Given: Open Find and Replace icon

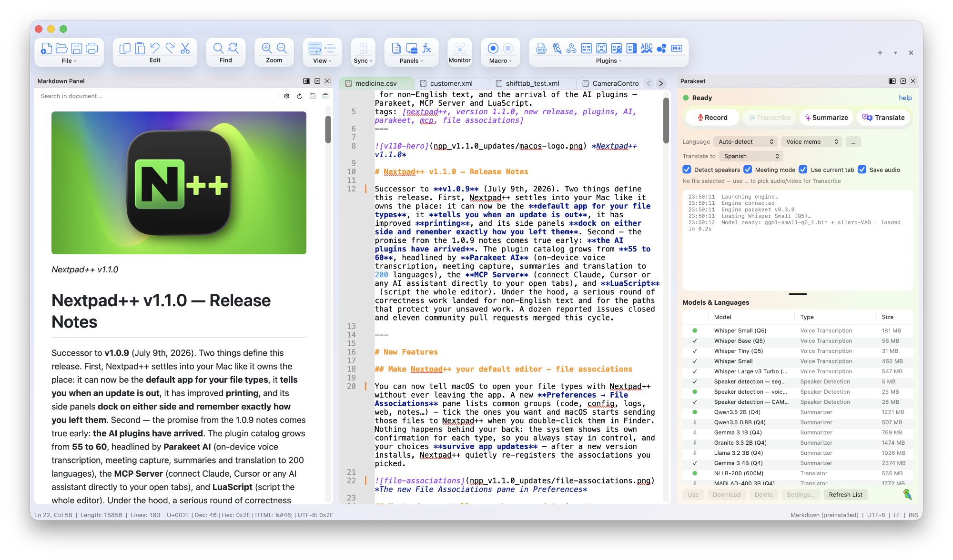Looking at the screenshot, I should click(233, 48).
